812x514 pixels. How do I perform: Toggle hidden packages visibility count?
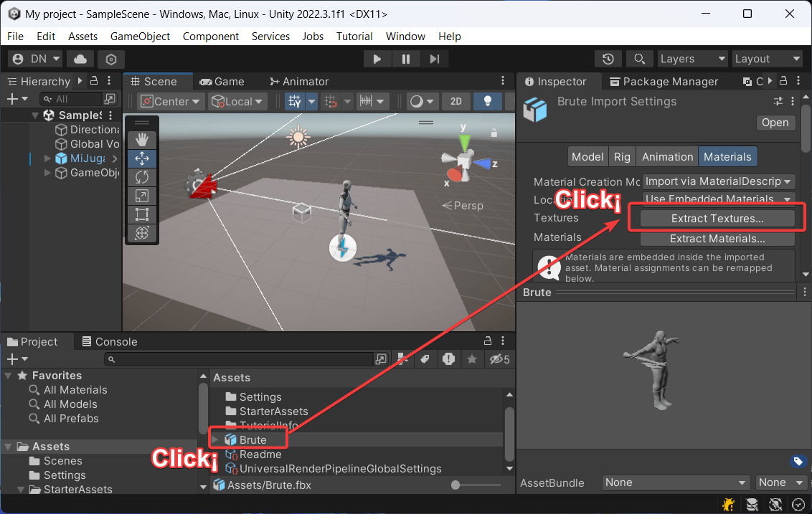pos(500,359)
